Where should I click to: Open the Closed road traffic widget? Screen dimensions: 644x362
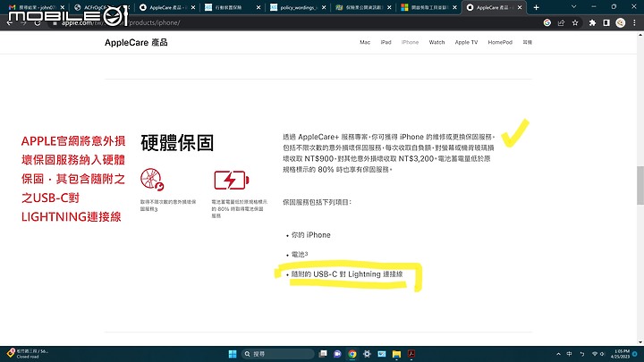tap(28, 354)
